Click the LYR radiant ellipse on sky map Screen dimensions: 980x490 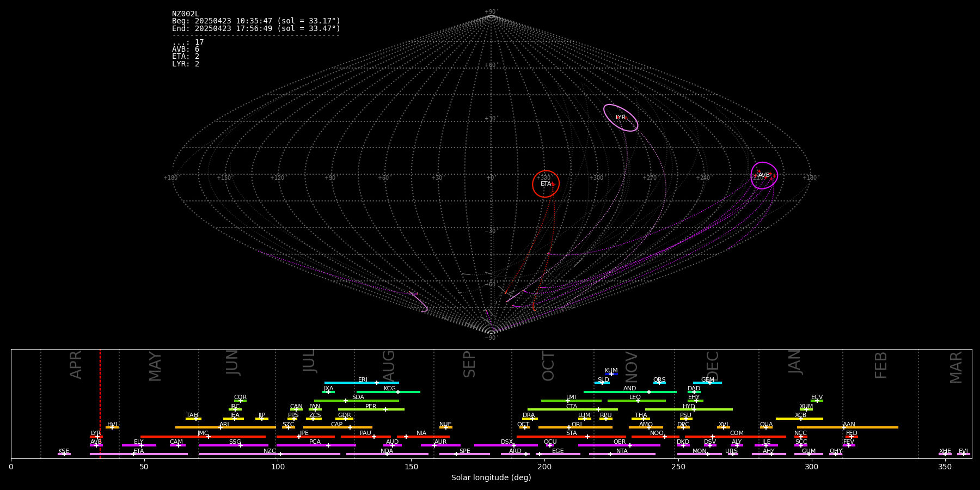[621, 118]
